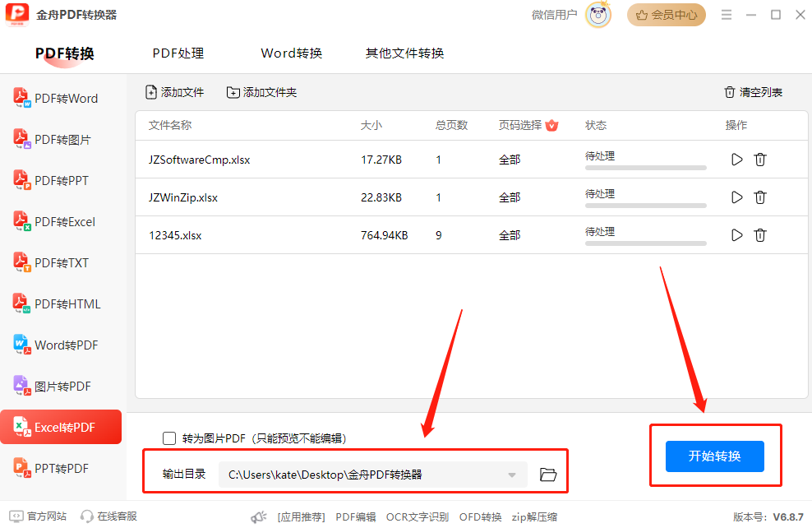Click the 文件名称 column header

point(170,125)
